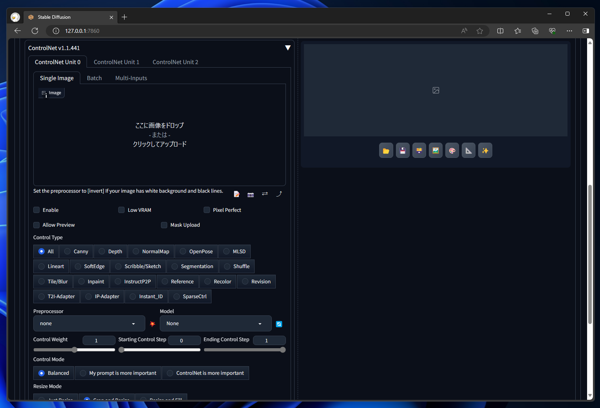
Task: Select Inpaint control type
Action: (91, 281)
